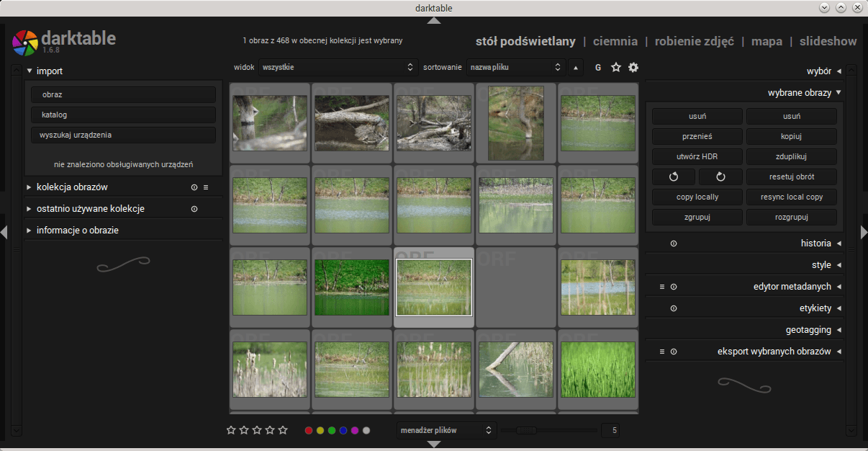Screen dimensions: 868x451
Task: Clear color labels with the gray dot
Action: coord(366,430)
